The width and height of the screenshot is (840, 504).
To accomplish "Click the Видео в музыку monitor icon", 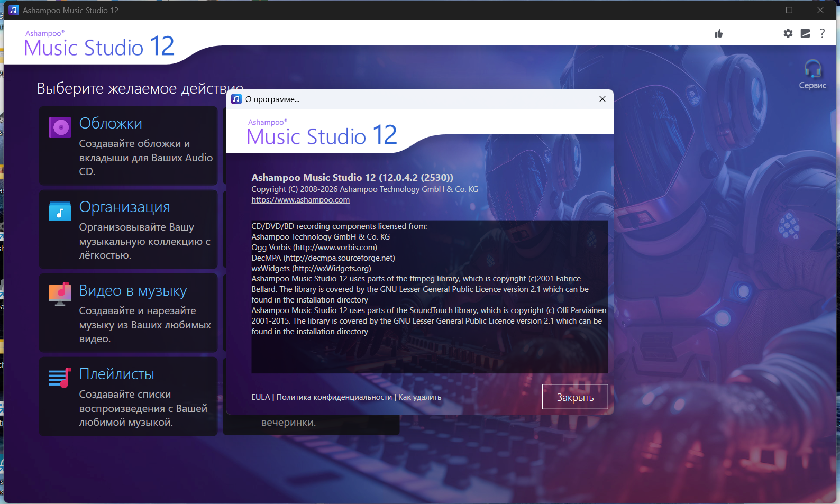I will tap(60, 294).
